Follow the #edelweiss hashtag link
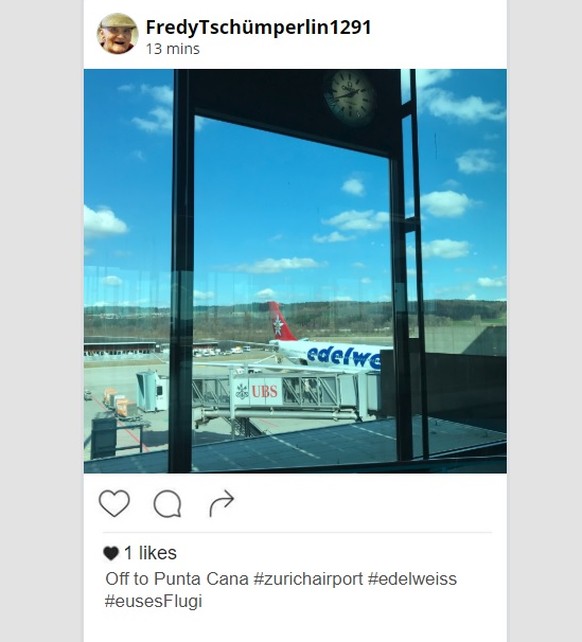Viewport: 582px width, 642px height. tap(412, 579)
